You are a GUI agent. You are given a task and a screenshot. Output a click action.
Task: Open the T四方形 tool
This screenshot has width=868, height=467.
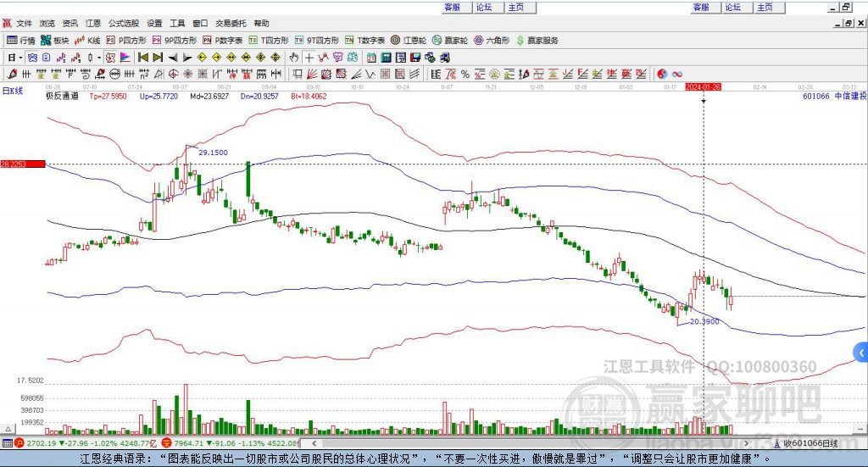click(x=269, y=41)
